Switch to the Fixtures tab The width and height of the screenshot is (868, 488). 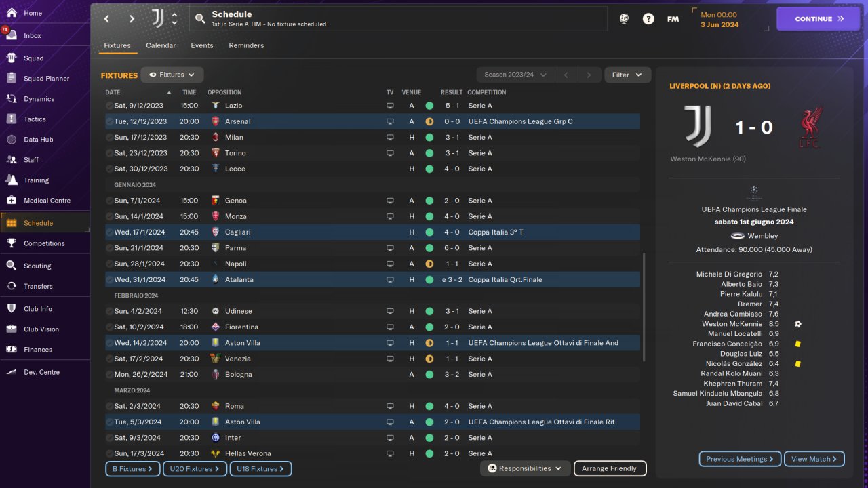(117, 45)
